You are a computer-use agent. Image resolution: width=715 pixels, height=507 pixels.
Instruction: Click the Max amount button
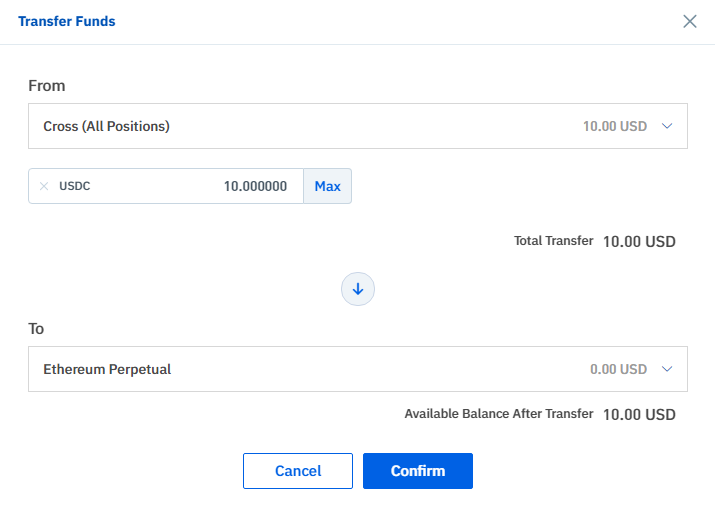(327, 186)
